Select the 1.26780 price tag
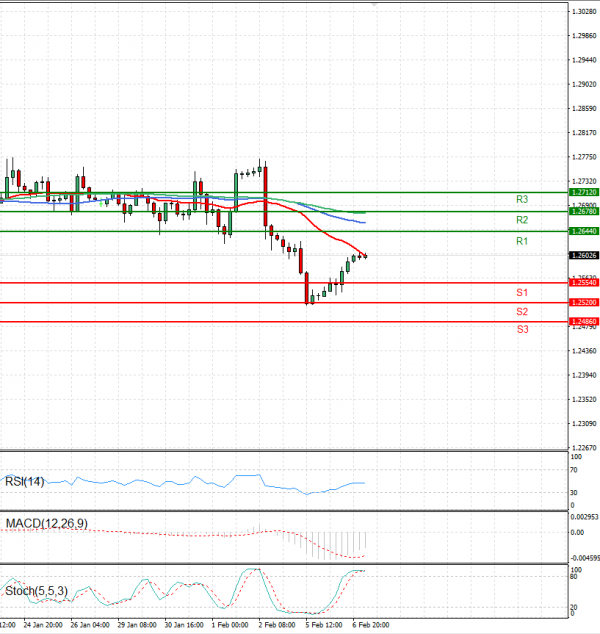 pos(584,211)
